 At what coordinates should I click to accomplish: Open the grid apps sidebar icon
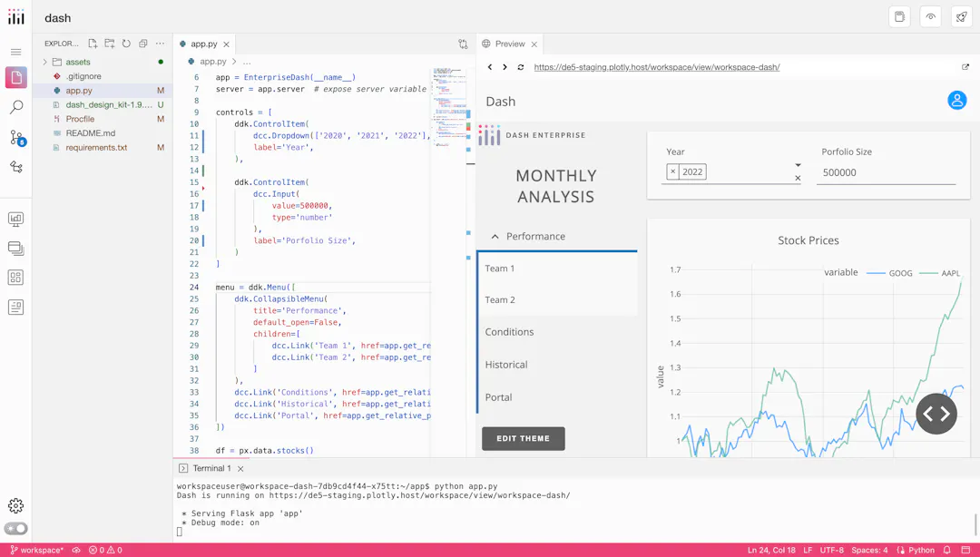pos(16,278)
